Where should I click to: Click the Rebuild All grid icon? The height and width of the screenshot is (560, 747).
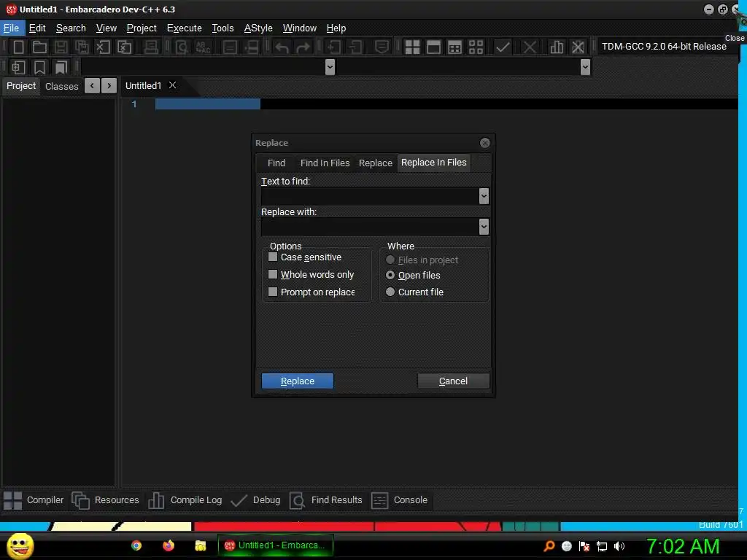point(476,47)
